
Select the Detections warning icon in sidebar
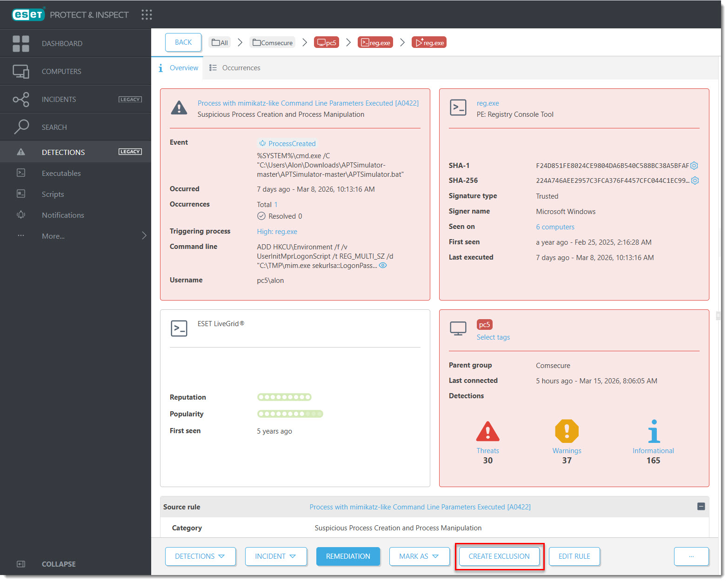point(21,152)
